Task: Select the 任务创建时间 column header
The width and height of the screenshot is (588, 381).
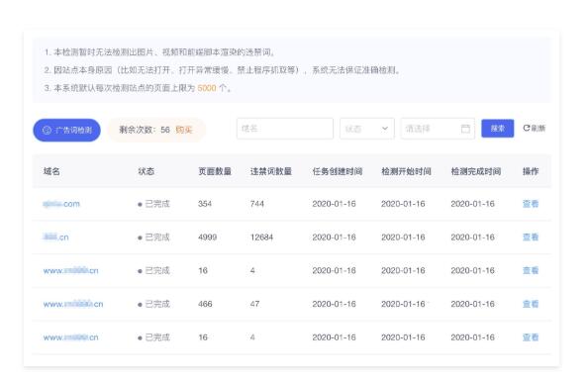Action: coord(338,171)
